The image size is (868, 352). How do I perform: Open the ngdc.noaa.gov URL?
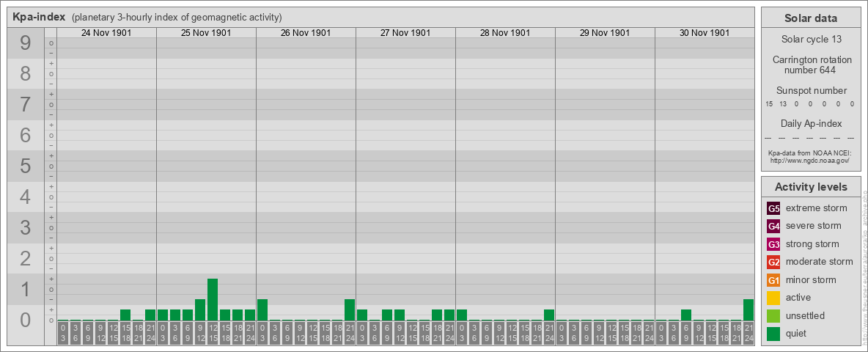pyautogui.click(x=811, y=160)
